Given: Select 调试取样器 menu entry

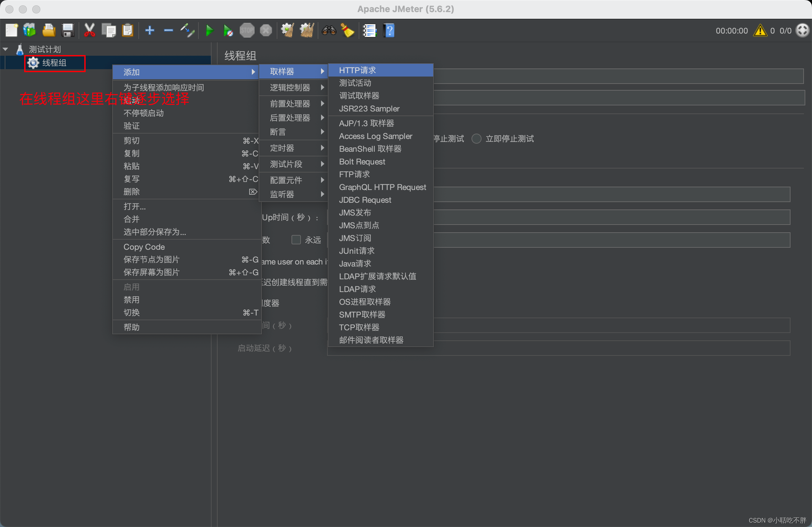Looking at the screenshot, I should [x=381, y=96].
